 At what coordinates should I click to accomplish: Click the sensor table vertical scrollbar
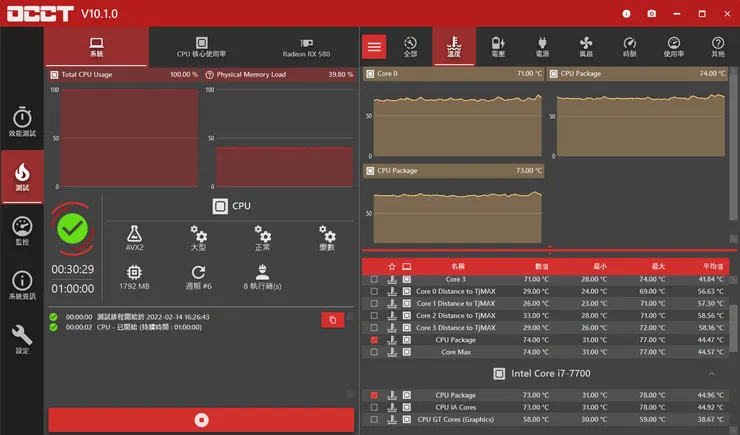[x=733, y=328]
